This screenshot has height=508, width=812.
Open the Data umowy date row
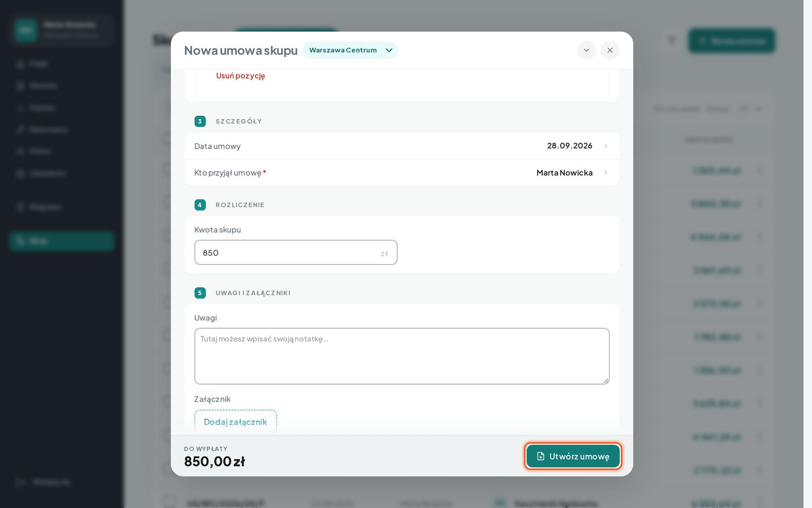click(402, 146)
